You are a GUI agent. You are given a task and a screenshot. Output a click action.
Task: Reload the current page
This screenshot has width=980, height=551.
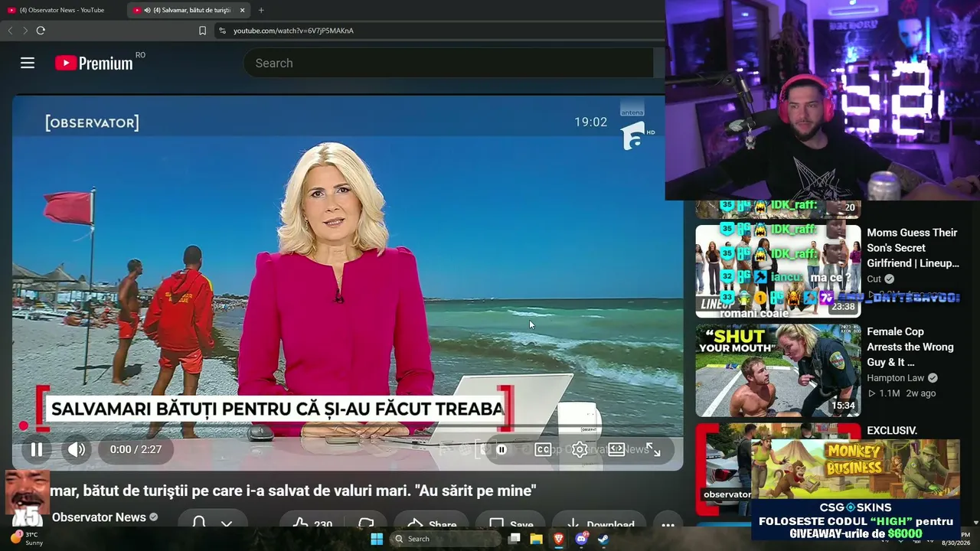(41, 31)
